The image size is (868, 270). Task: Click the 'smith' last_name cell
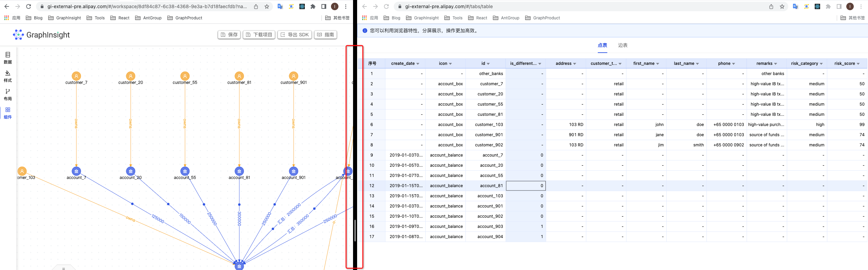tap(686, 145)
